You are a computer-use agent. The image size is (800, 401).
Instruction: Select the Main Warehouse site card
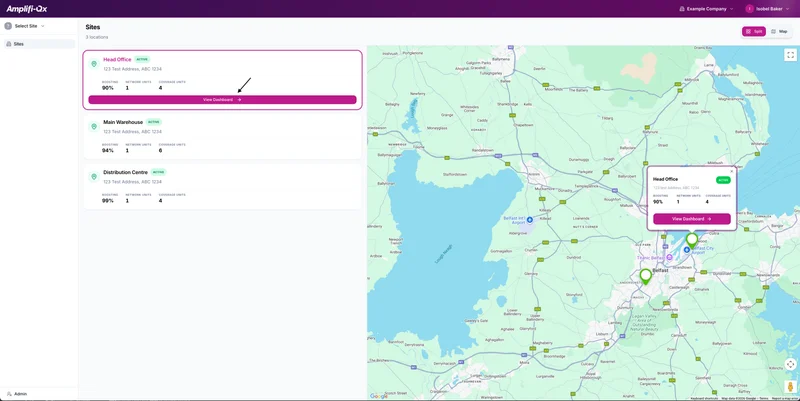(x=222, y=135)
